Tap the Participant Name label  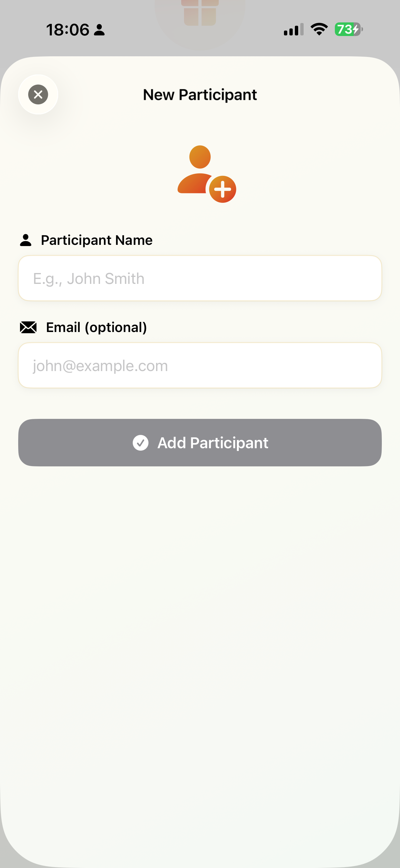[x=97, y=240]
